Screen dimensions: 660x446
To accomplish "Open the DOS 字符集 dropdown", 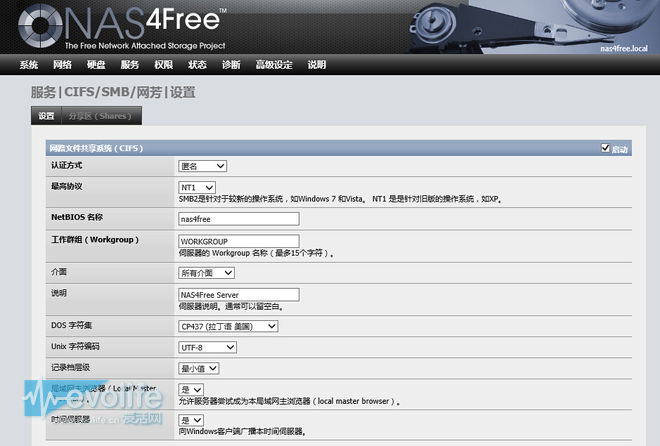I will click(228, 326).
